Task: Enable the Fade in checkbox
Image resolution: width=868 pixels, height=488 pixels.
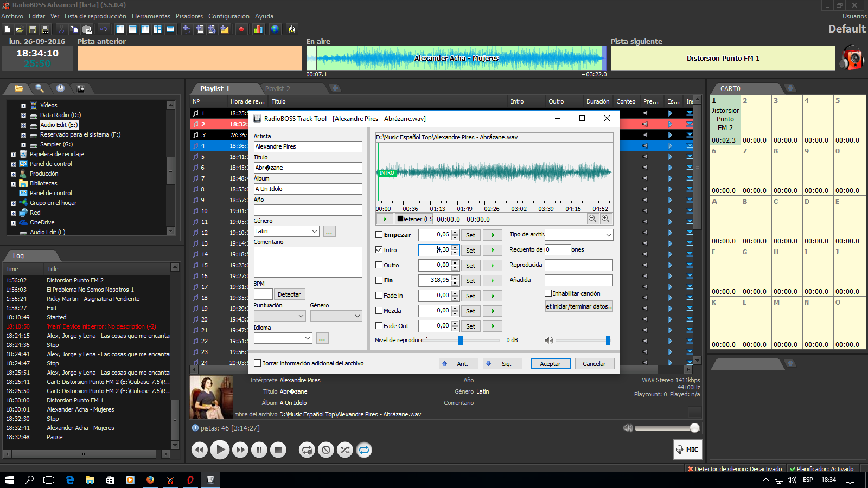Action: pyautogui.click(x=379, y=296)
